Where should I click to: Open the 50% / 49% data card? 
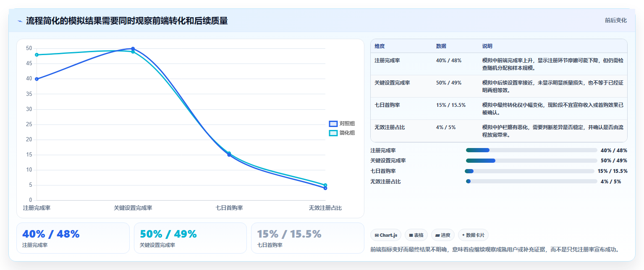coord(190,238)
